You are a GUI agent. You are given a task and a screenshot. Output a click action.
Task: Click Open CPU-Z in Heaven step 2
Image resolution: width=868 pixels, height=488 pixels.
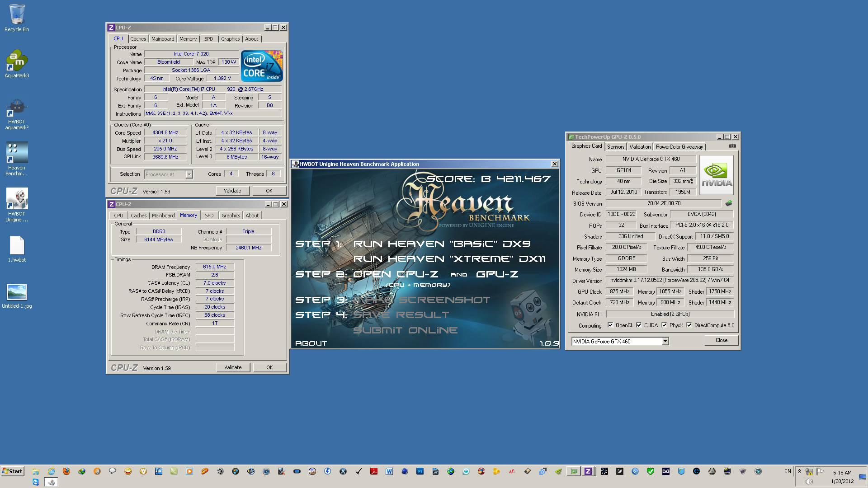coord(396,274)
